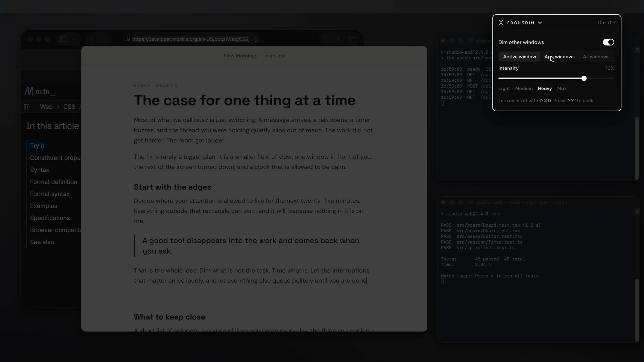The width and height of the screenshot is (644, 362).
Task: Click the Slow Mornings — draft.md title
Action: (254, 56)
